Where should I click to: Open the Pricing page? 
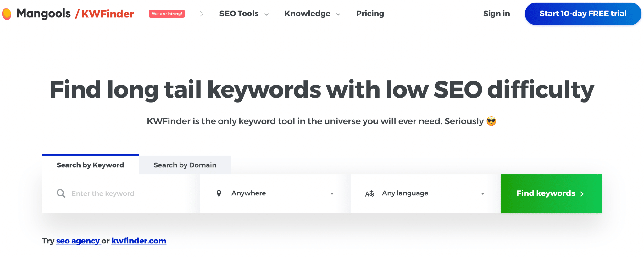pos(370,14)
